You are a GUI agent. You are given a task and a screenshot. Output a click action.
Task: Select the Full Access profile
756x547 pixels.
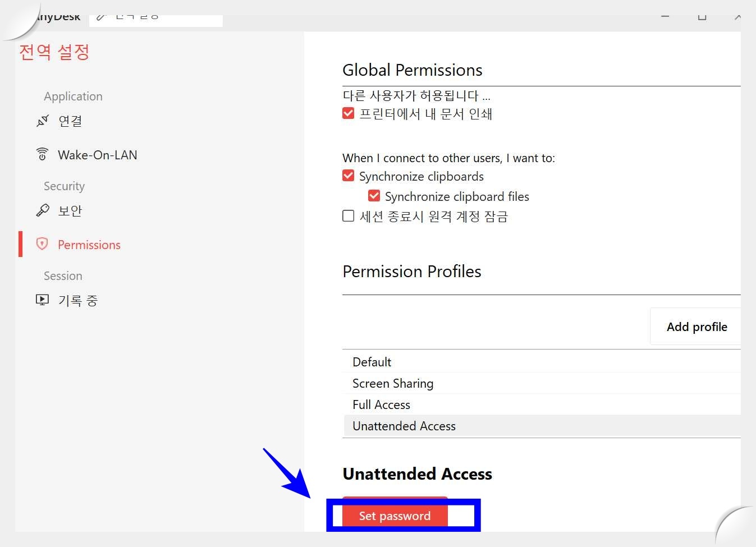[x=542, y=404]
